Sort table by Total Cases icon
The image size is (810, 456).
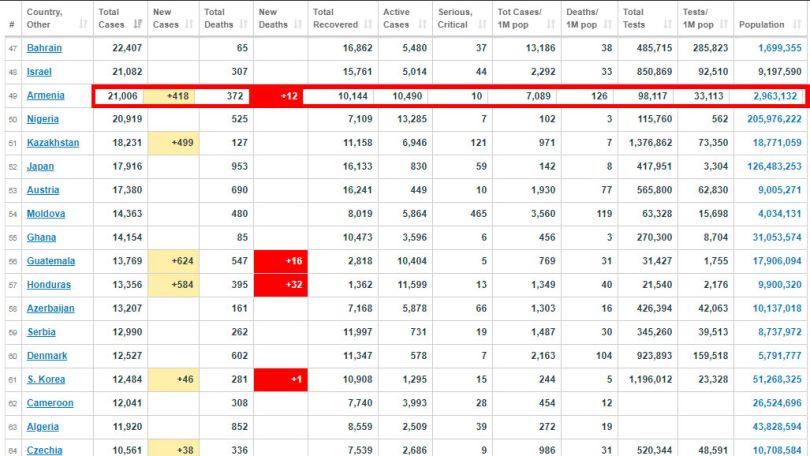tap(138, 24)
